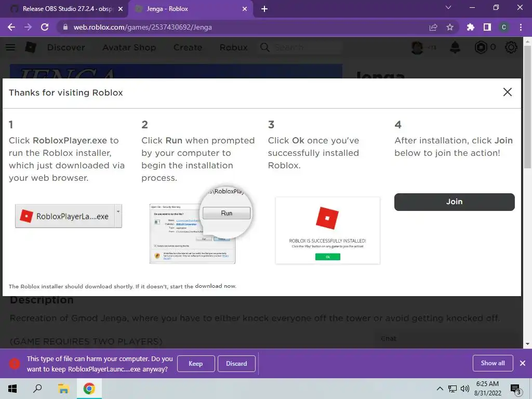Click the scrollbar up arrow
This screenshot has width=532, height=399.
coord(527,42)
